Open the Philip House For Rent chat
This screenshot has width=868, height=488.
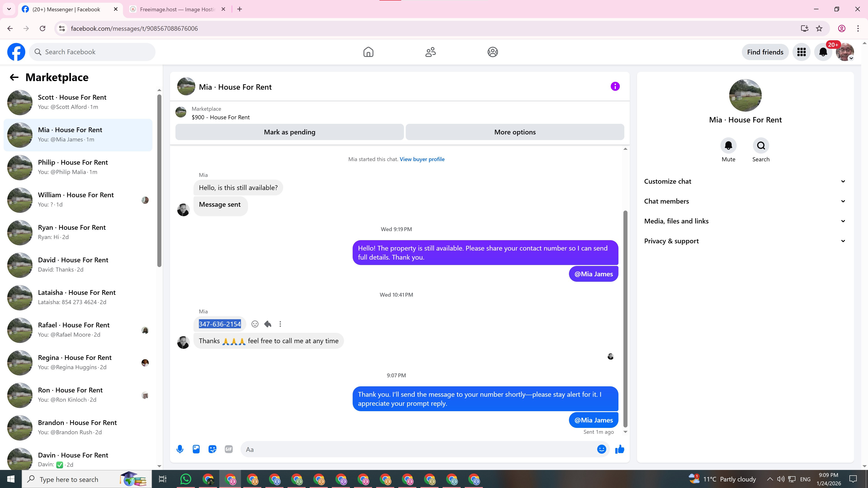click(78, 167)
